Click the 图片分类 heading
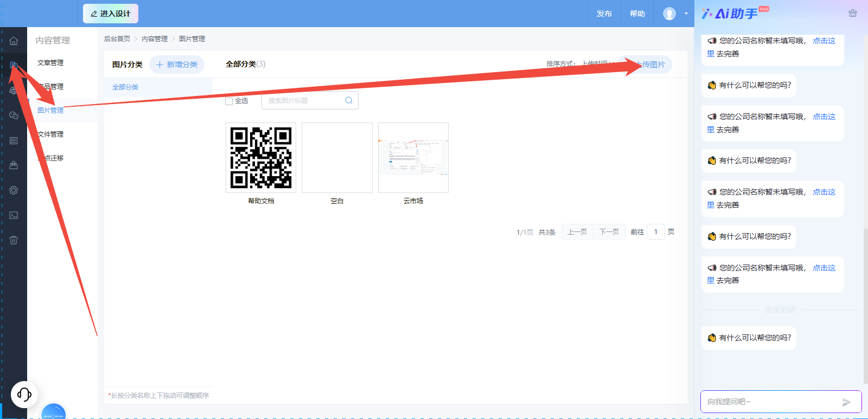868x419 pixels. 127,65
